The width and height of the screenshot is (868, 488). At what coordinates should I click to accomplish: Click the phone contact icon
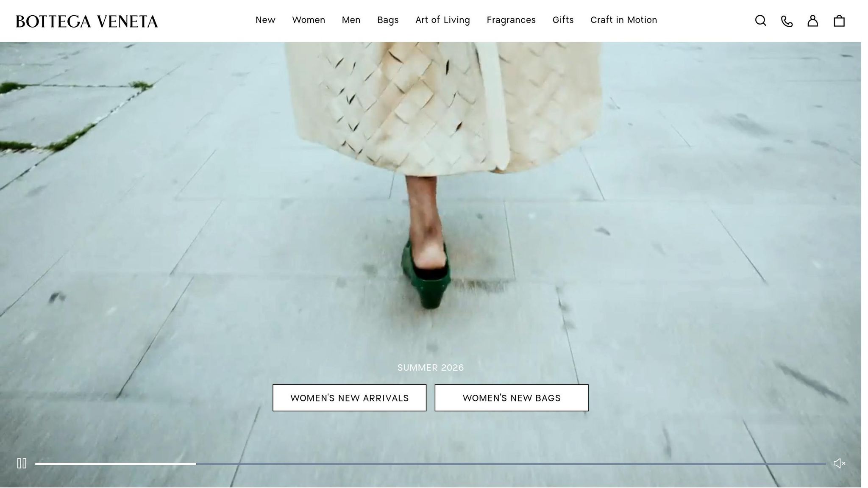tap(787, 21)
